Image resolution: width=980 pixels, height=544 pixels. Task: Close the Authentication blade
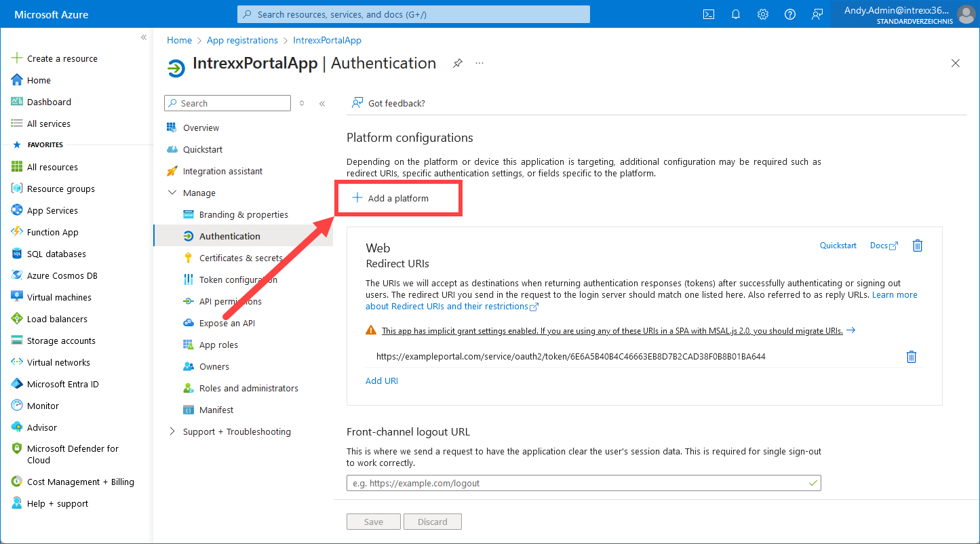pyautogui.click(x=956, y=63)
